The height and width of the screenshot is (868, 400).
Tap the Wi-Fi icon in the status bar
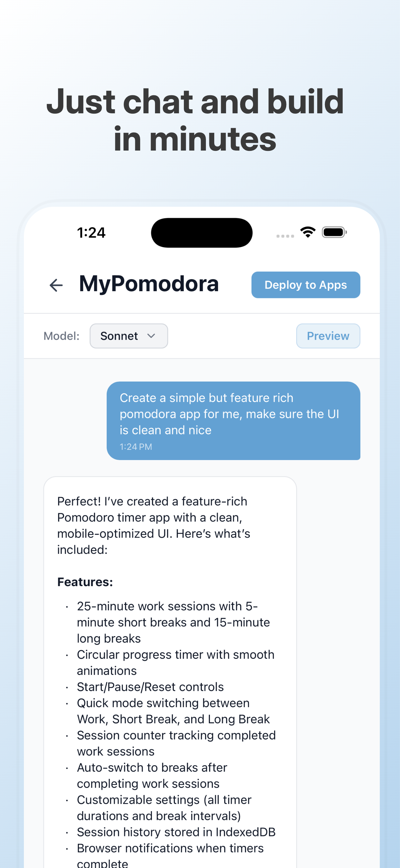tap(307, 232)
